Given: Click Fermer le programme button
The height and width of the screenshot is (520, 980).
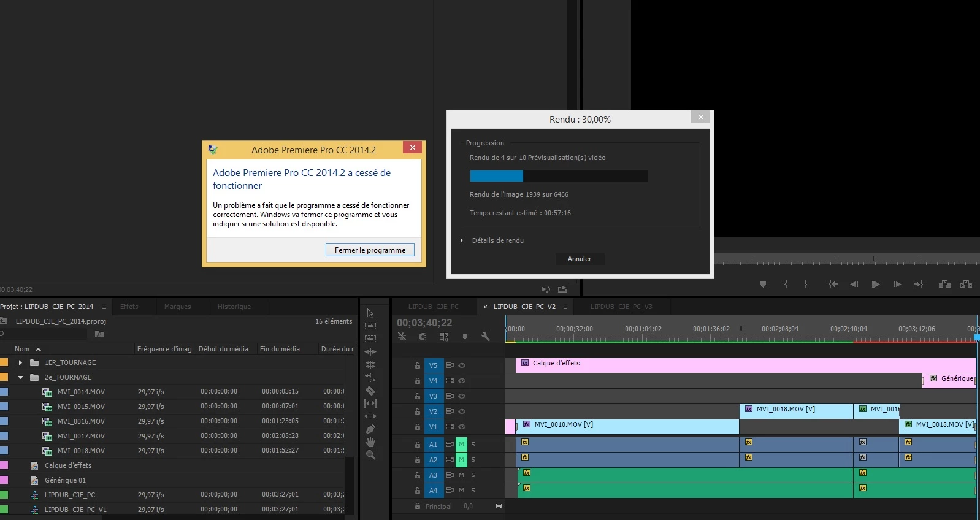Looking at the screenshot, I should click(x=370, y=250).
